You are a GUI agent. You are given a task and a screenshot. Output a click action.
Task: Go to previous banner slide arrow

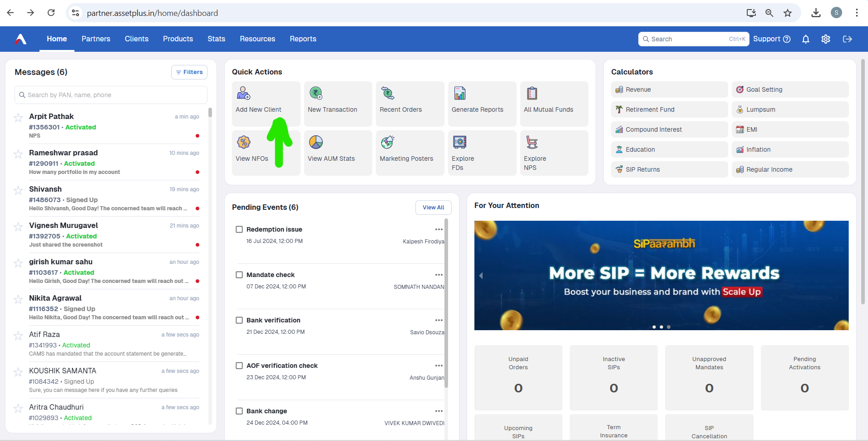point(481,276)
